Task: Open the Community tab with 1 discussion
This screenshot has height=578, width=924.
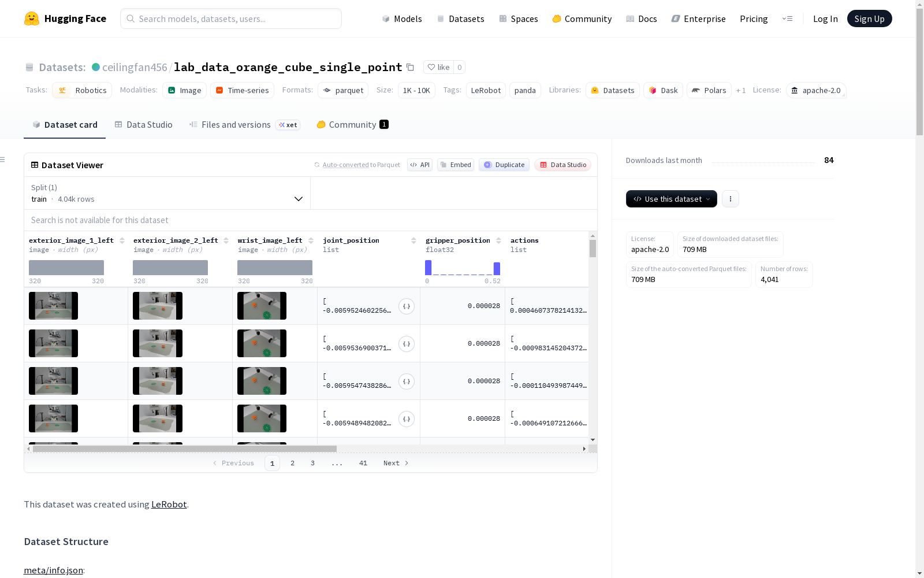Action: click(352, 125)
